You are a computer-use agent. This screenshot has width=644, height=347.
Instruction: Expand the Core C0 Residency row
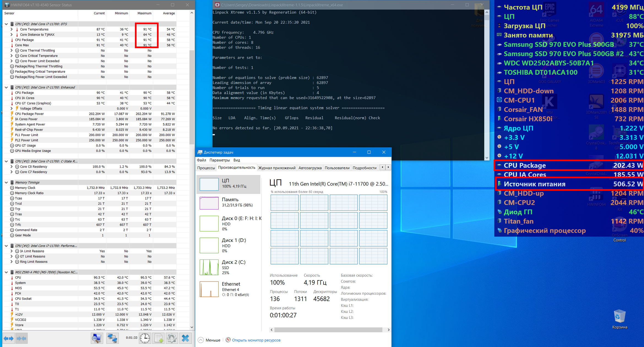pos(12,167)
